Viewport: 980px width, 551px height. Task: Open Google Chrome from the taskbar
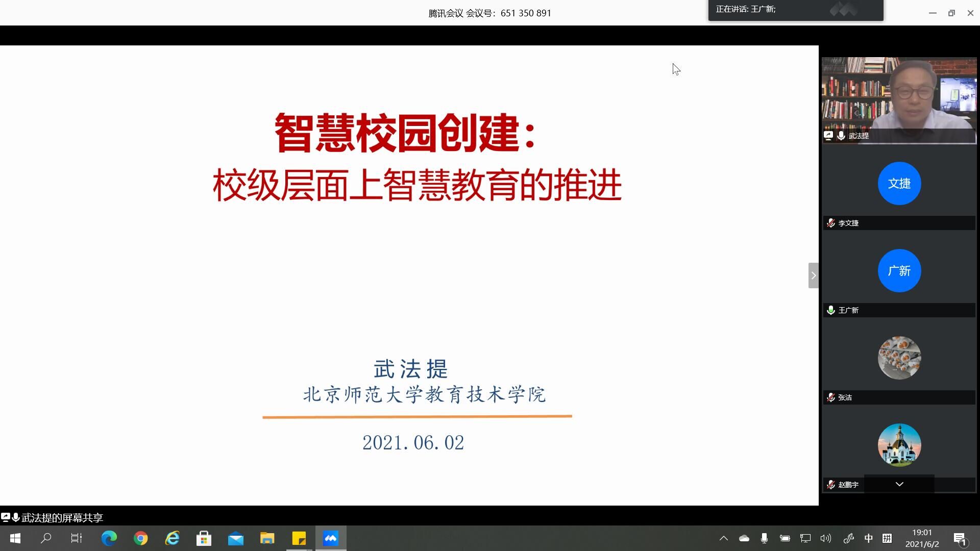click(141, 538)
